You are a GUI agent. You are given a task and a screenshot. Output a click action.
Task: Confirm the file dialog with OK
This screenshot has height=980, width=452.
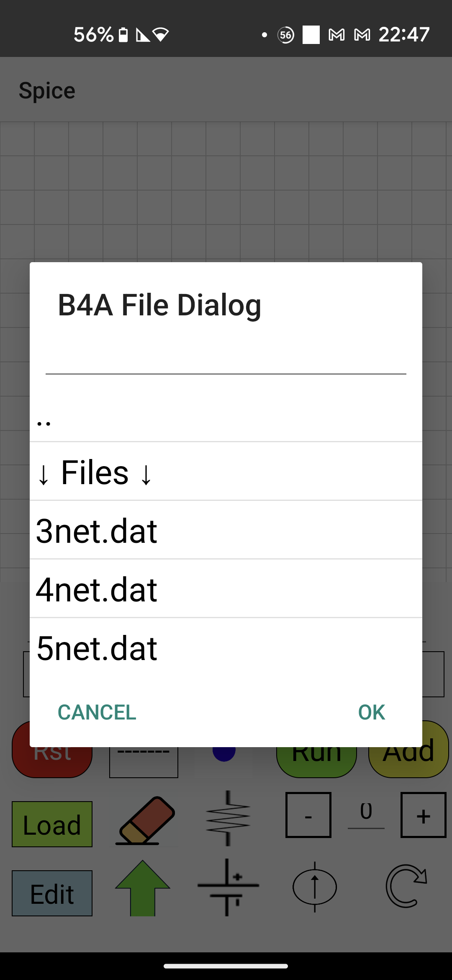[371, 712]
